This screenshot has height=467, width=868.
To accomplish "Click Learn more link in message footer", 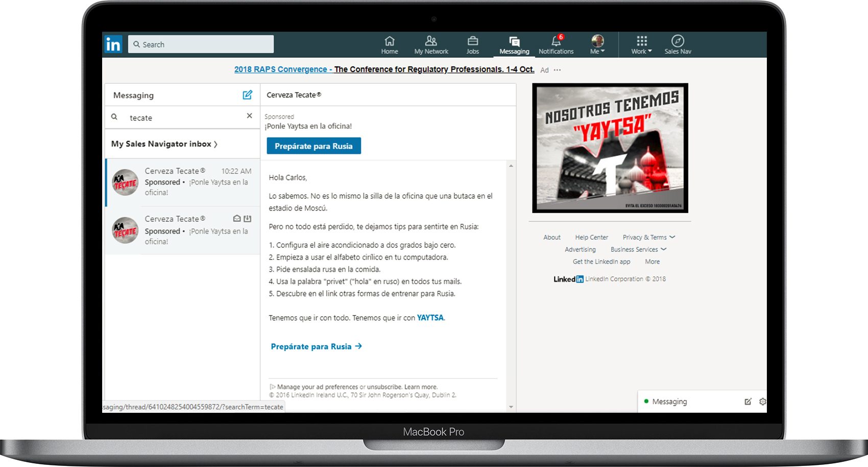I will pos(421,387).
